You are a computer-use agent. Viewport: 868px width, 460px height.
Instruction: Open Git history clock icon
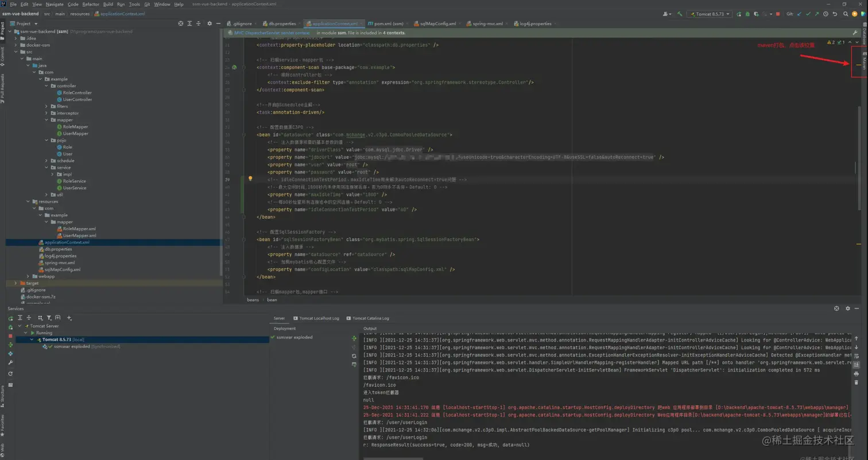826,14
